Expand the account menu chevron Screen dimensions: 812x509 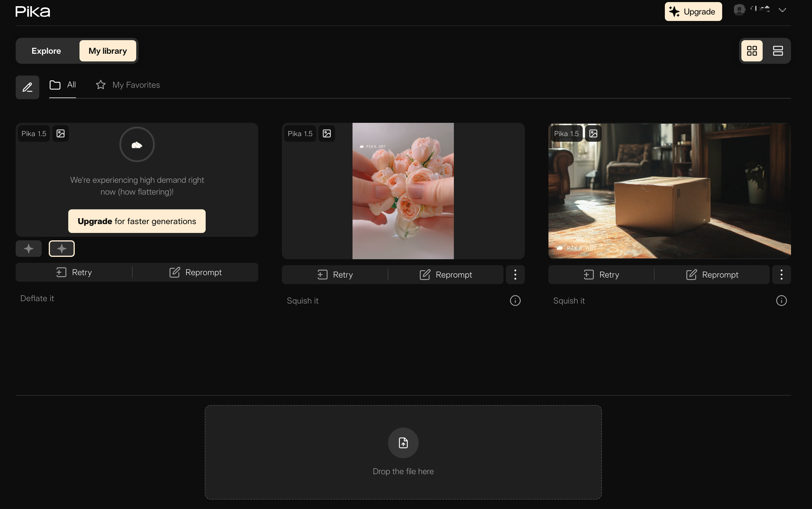pyautogui.click(x=782, y=10)
